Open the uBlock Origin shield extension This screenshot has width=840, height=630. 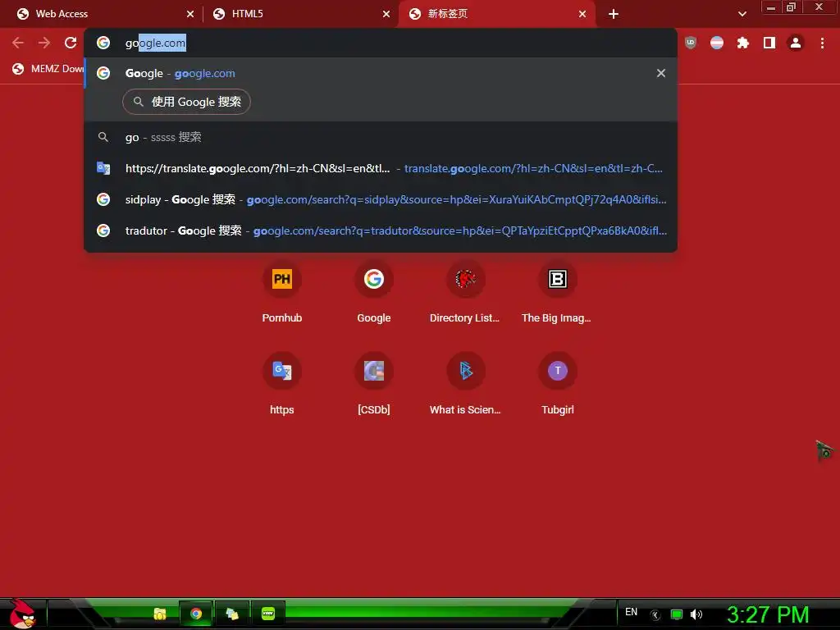click(x=691, y=43)
